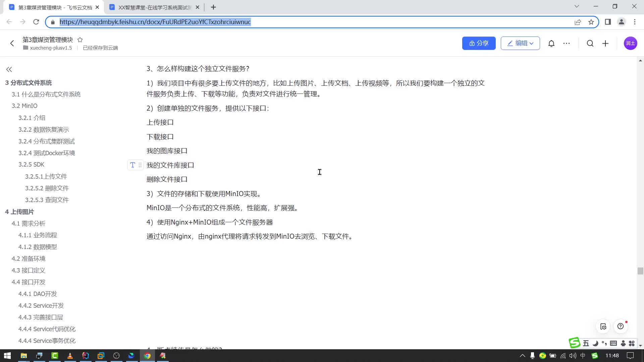Jump to 3.1 什么是分布式文件系统
The width and height of the screenshot is (644, 362).
click(46, 94)
